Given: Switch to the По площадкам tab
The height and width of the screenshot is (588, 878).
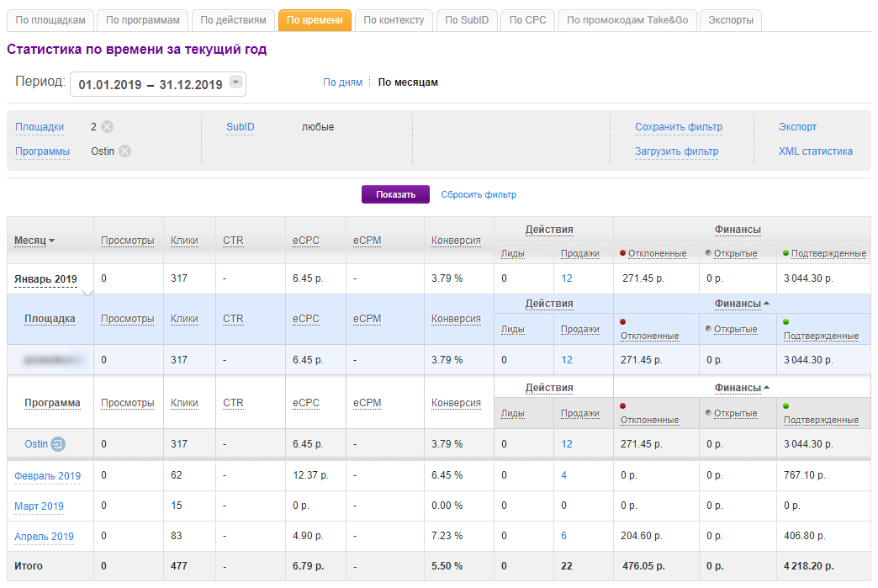Looking at the screenshot, I should pos(50,20).
